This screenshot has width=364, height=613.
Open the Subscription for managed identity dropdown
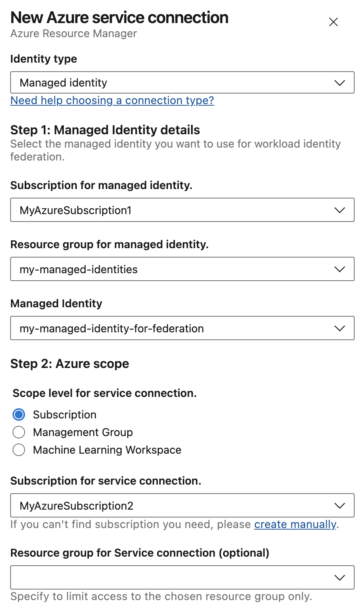[x=182, y=210]
